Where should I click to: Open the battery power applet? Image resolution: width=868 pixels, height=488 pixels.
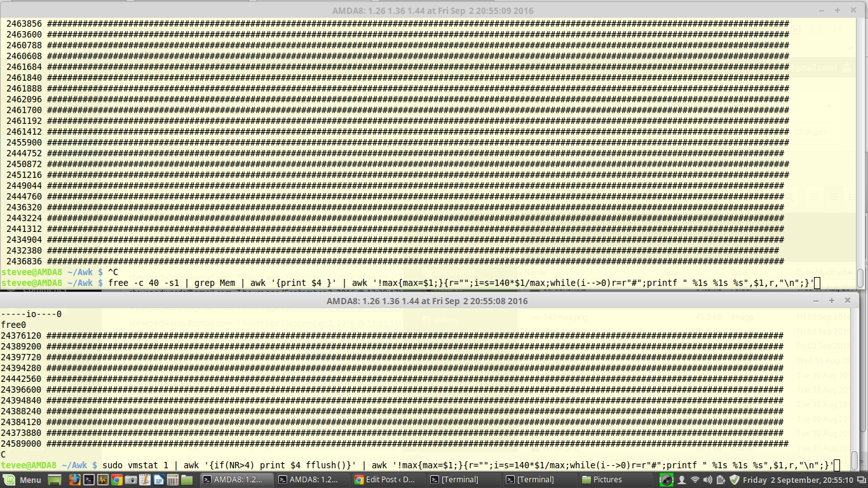click(721, 480)
